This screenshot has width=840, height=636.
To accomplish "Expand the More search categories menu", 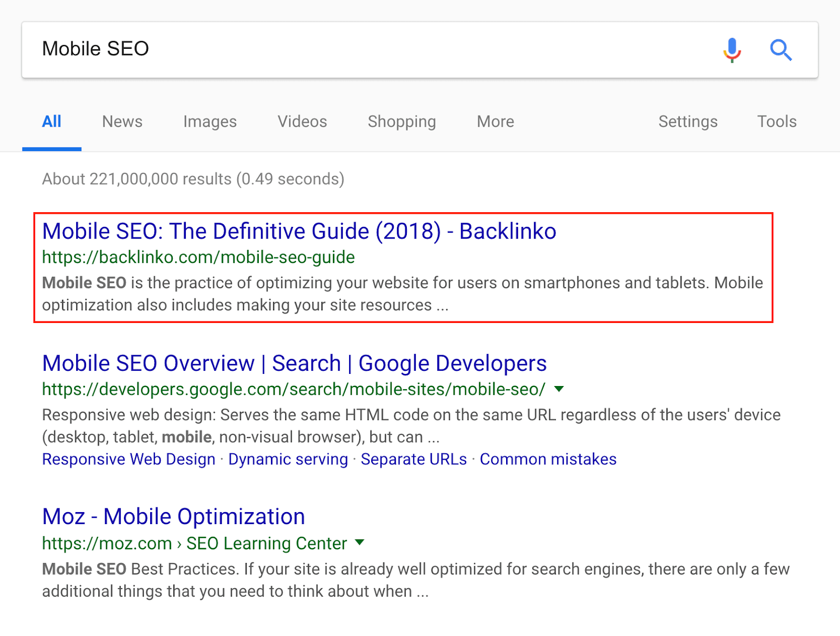I will point(495,122).
